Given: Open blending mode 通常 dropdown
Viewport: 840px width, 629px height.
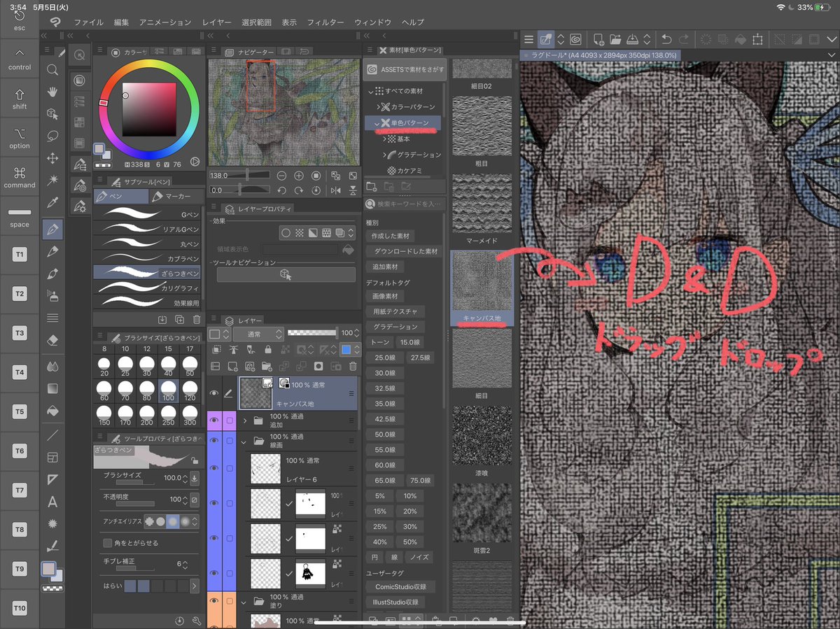Looking at the screenshot, I should pyautogui.click(x=258, y=334).
